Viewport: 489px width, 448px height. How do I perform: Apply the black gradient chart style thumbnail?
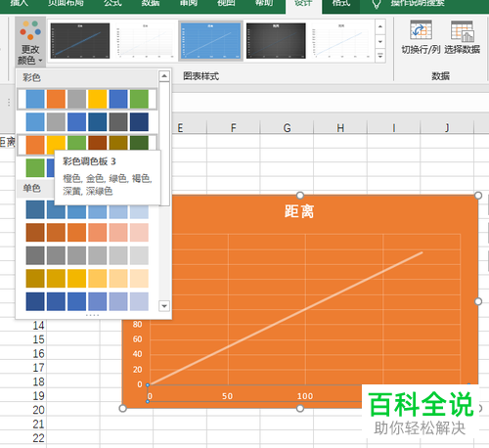point(276,41)
